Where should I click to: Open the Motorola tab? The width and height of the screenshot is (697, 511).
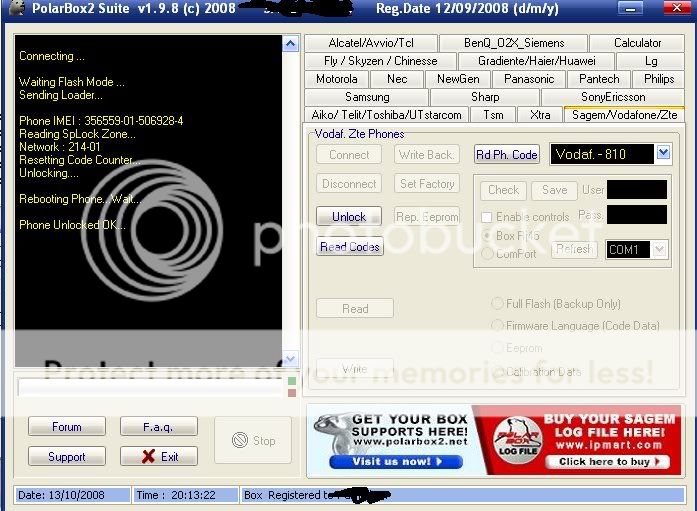(x=336, y=79)
